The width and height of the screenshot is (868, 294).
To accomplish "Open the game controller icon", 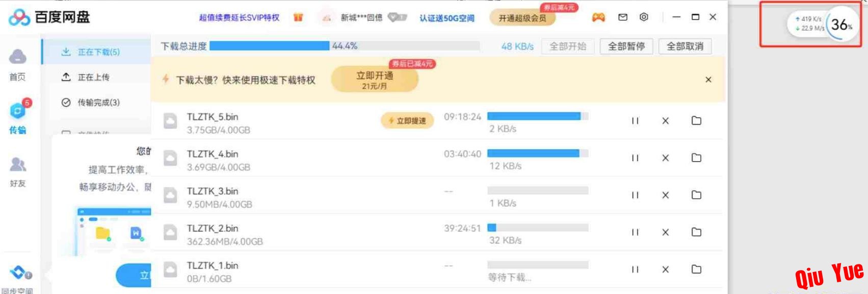I will click(x=598, y=17).
